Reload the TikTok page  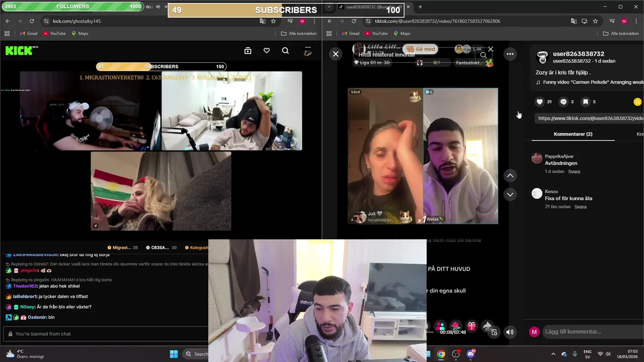coord(354,21)
